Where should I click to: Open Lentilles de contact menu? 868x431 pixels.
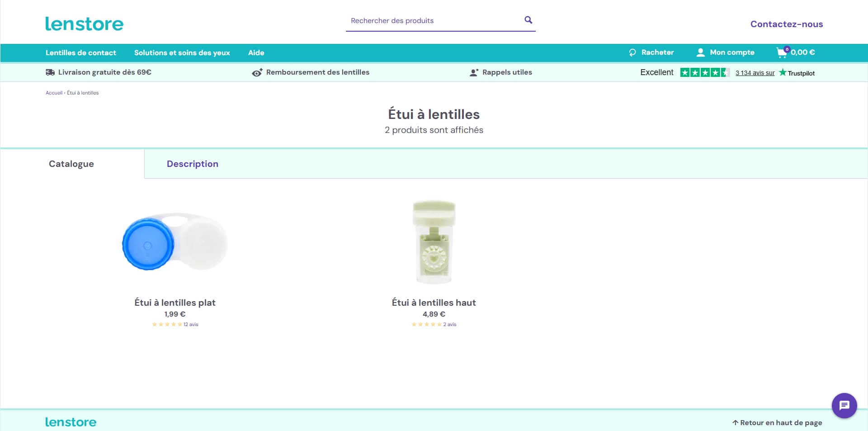(x=81, y=52)
